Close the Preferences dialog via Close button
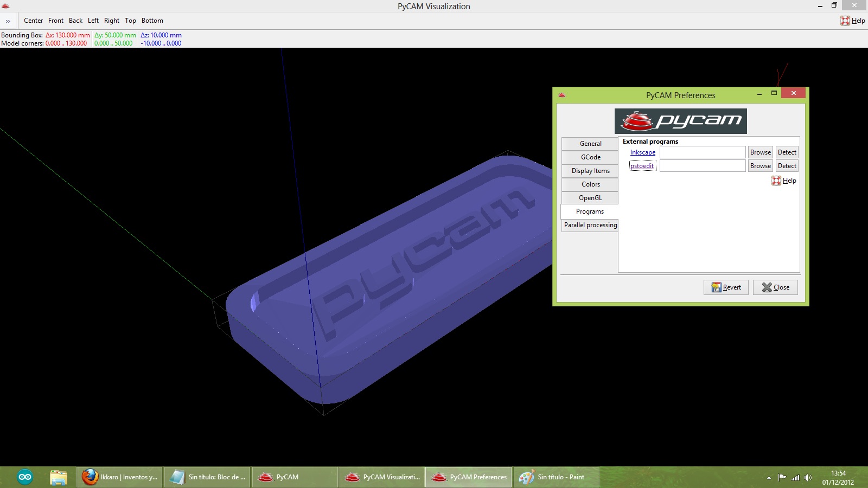 [x=775, y=287]
